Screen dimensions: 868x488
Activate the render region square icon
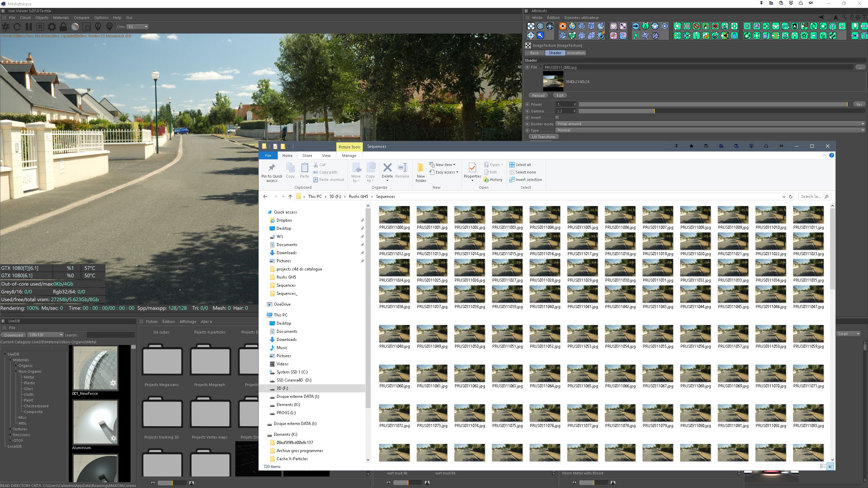[x=86, y=27]
